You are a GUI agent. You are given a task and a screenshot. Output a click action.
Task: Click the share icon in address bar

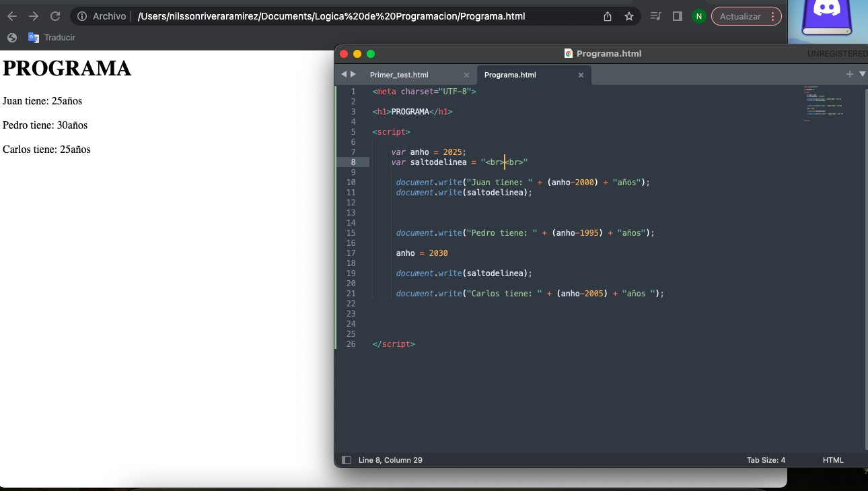click(608, 16)
